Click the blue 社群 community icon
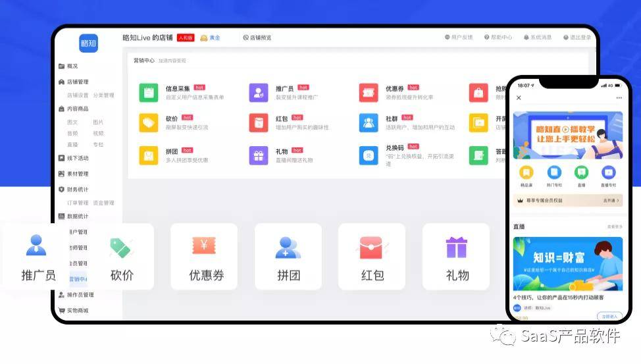 coord(369,122)
